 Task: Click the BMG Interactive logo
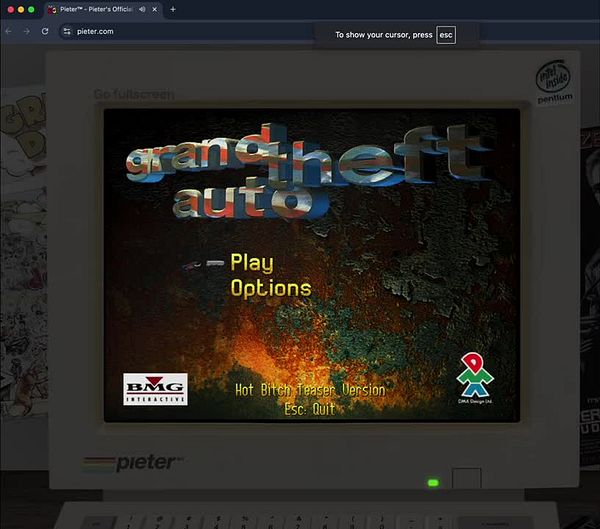[155, 389]
